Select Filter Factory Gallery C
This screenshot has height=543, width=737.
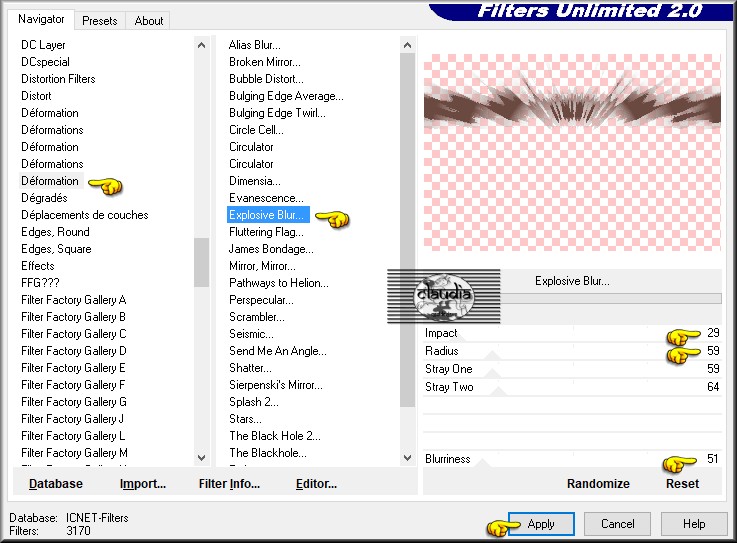[74, 334]
